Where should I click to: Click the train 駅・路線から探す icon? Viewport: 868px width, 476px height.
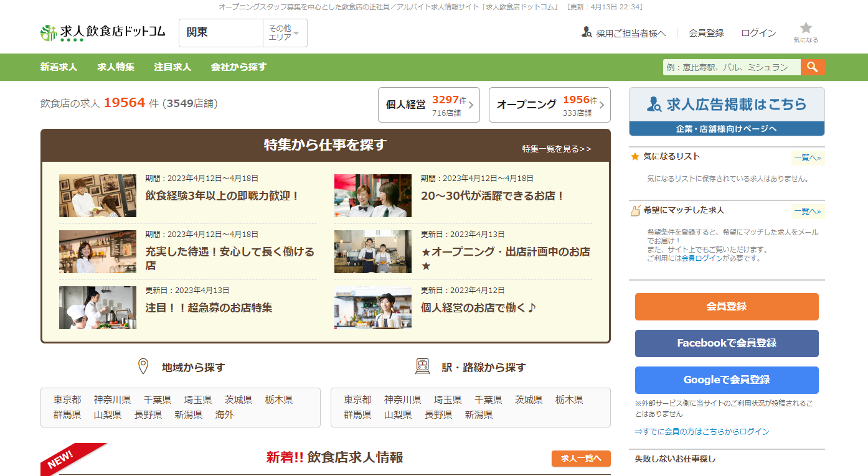[x=423, y=366]
